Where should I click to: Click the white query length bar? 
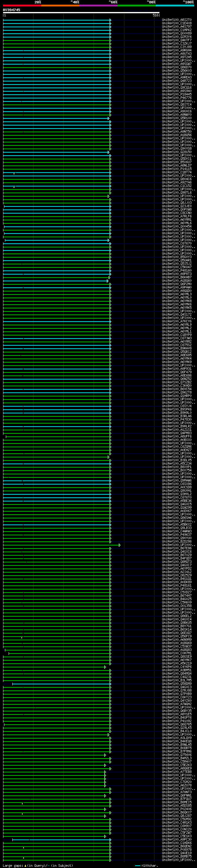[x=81, y=12]
